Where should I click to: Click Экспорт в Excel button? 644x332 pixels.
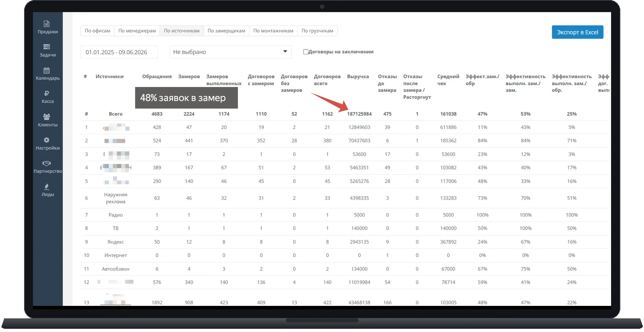tap(577, 32)
